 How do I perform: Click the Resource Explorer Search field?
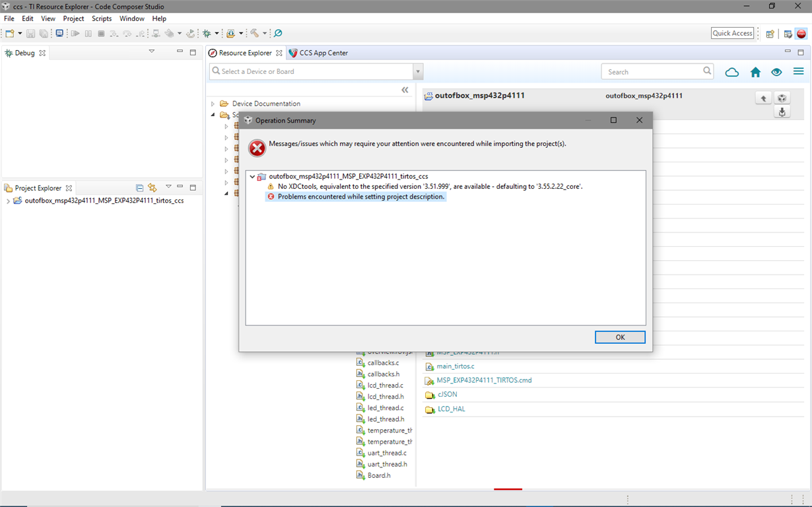(658, 71)
